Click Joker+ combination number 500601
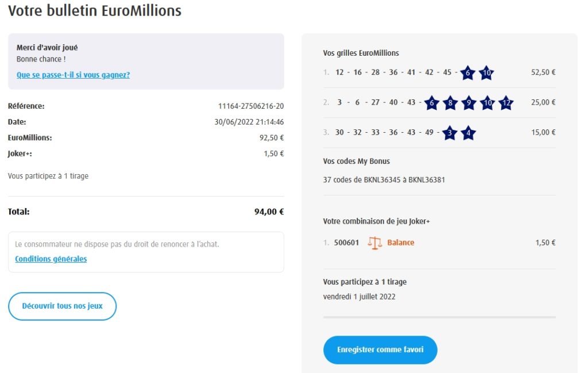This screenshot has width=588, height=373. [346, 243]
